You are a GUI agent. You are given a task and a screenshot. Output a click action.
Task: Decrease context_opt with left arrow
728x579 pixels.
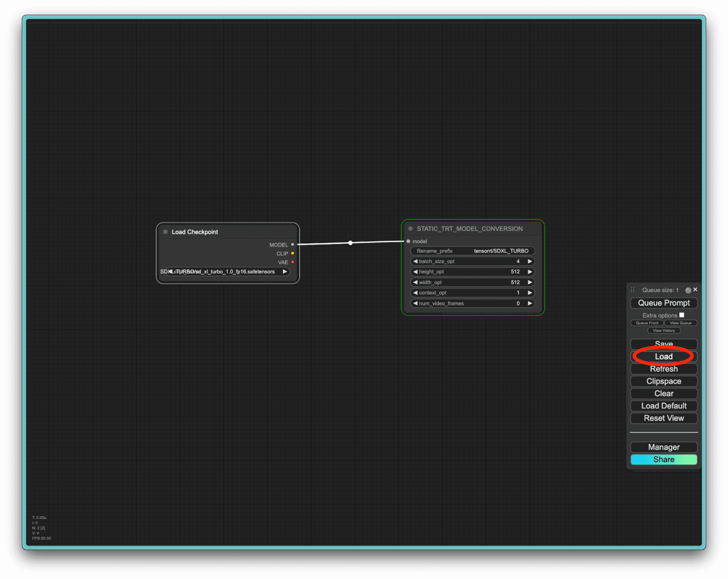click(415, 293)
